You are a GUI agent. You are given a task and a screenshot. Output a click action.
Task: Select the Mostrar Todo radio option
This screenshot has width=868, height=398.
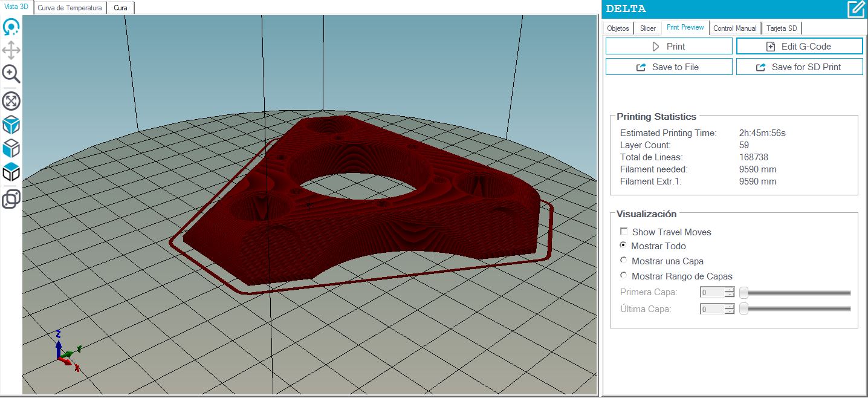(623, 246)
